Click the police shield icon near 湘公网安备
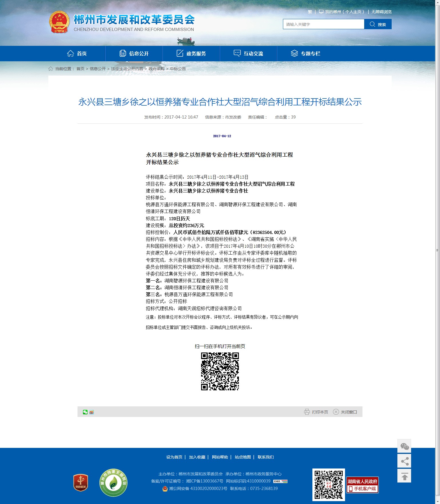 (x=165, y=489)
